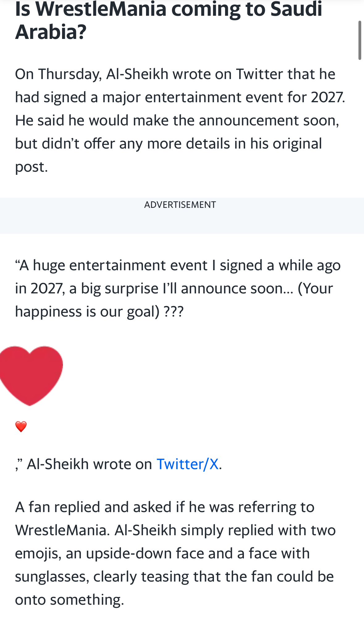Click the page scrollbar thumb
The image size is (364, 618).
point(360,40)
